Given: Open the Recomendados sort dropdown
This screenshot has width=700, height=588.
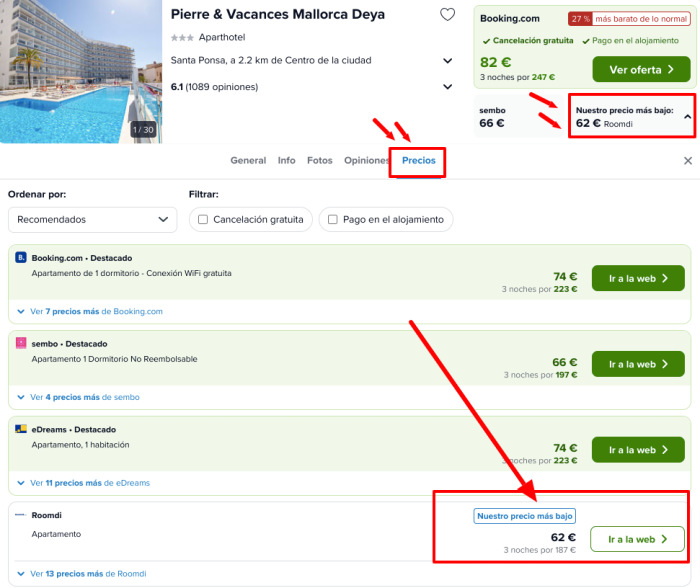Looking at the screenshot, I should (92, 219).
